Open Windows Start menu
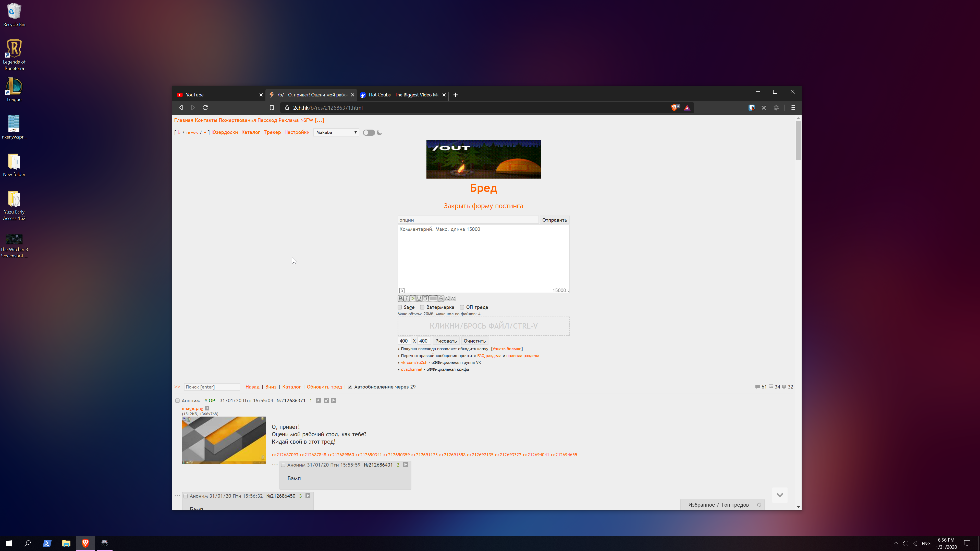980x551 pixels. tap(9, 543)
